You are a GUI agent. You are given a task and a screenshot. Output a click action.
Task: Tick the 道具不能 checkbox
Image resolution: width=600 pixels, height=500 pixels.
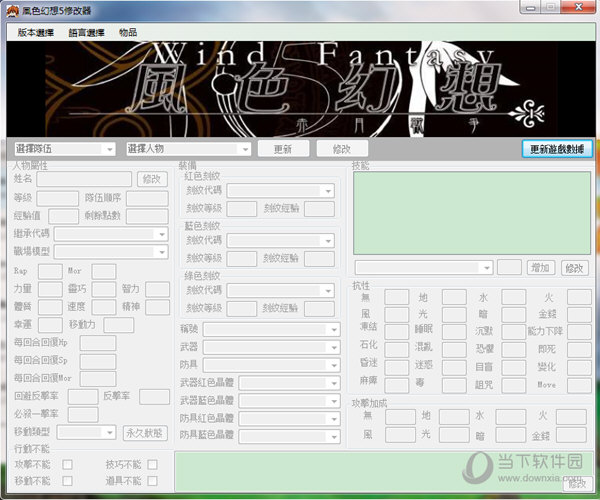152,481
